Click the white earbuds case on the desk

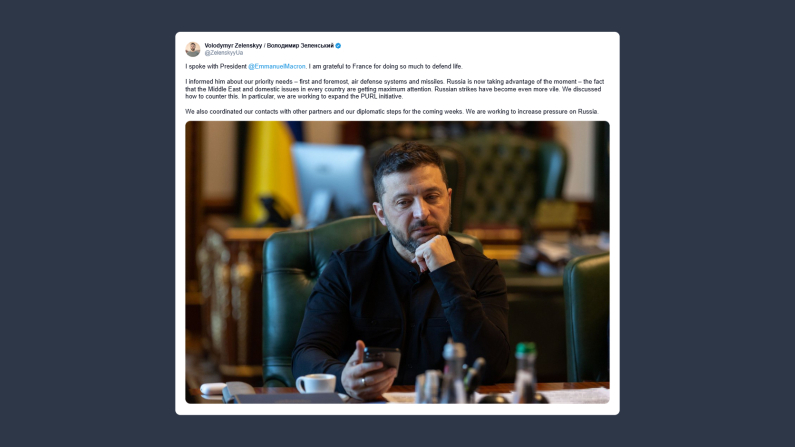coord(213,389)
